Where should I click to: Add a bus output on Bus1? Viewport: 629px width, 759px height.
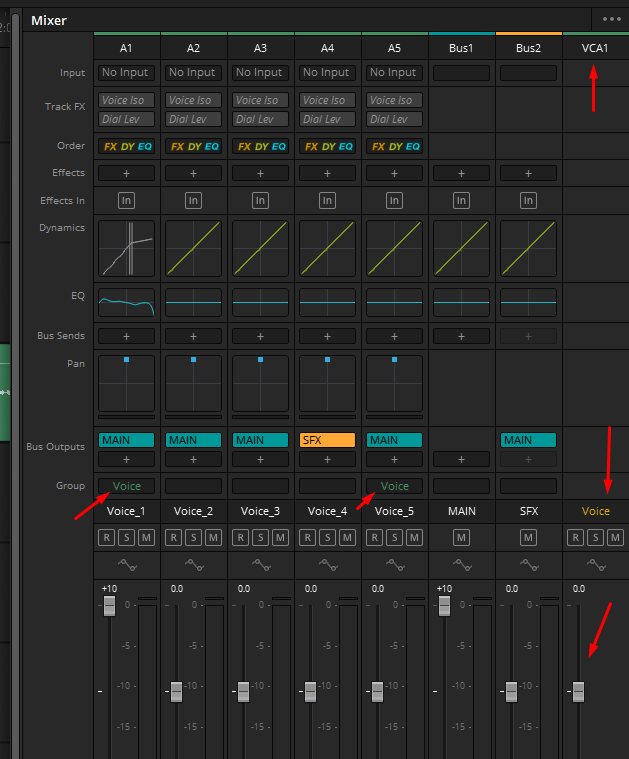(461, 459)
